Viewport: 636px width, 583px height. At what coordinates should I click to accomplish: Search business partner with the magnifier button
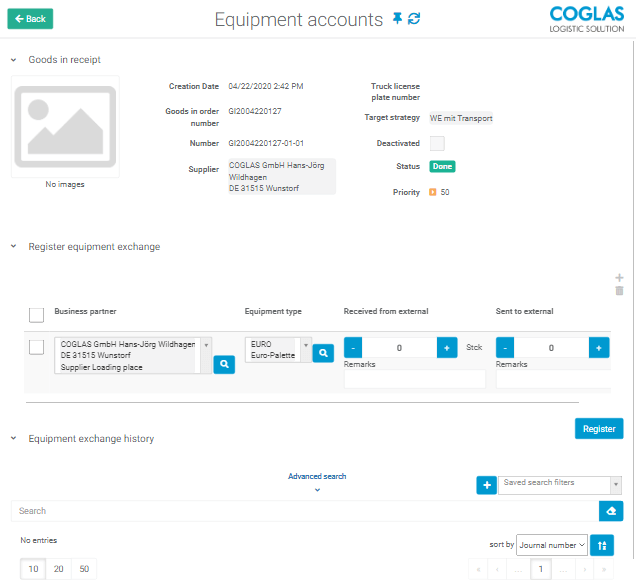[225, 365]
